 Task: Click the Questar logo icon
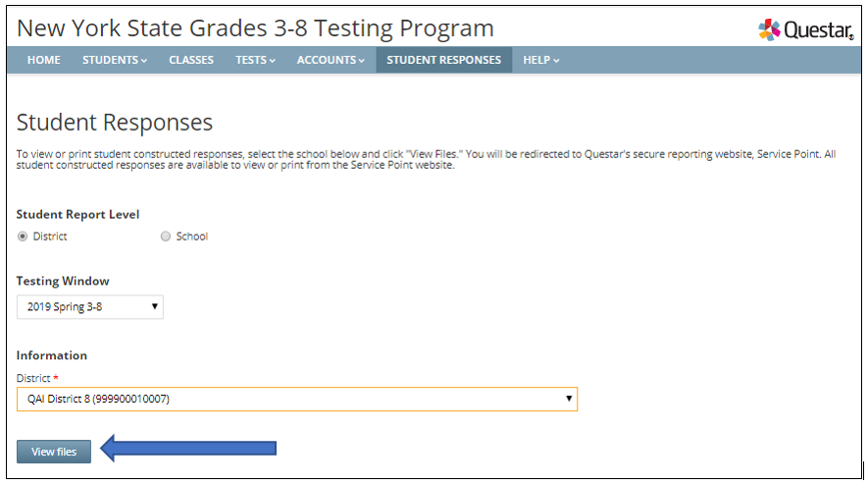tap(769, 29)
